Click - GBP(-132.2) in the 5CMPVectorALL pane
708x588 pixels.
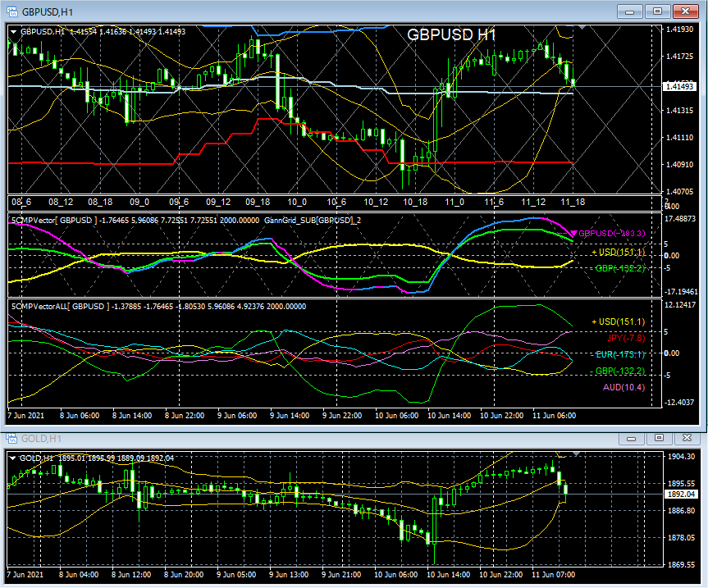coord(618,371)
